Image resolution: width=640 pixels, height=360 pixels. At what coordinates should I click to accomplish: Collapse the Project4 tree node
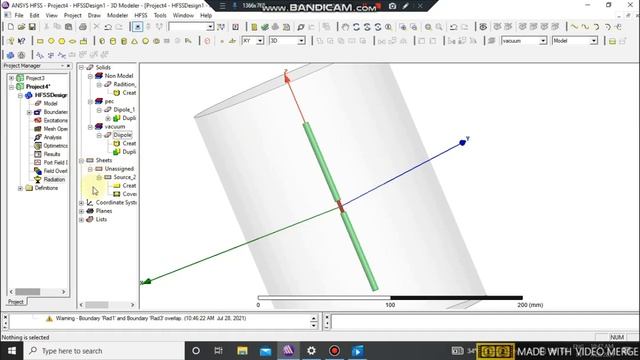[11, 87]
